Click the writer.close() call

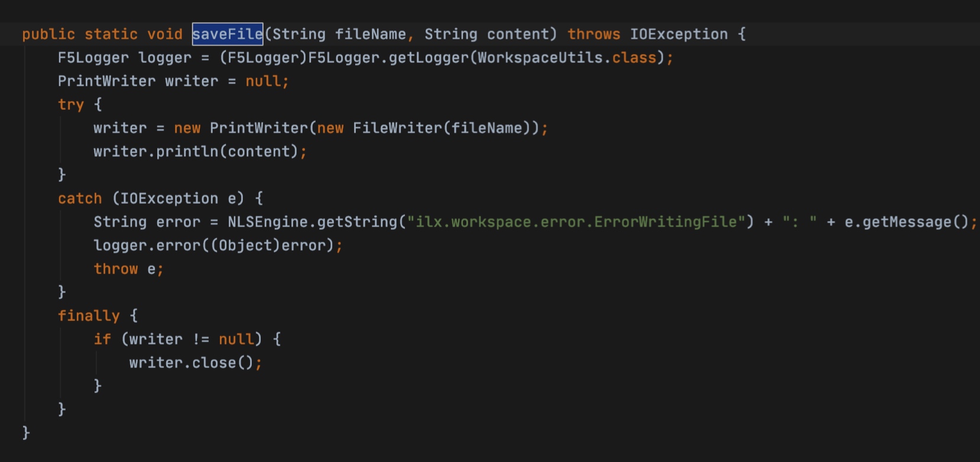pyautogui.click(x=195, y=363)
